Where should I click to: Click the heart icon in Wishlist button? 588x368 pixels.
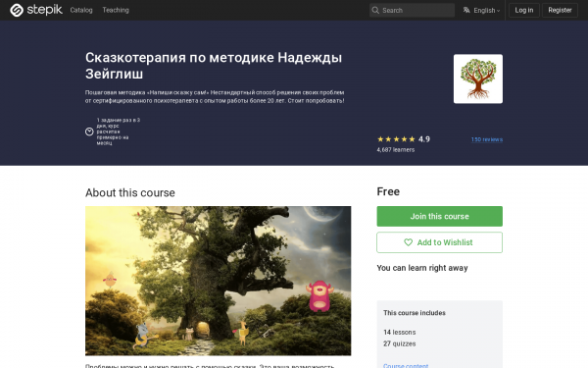coord(409,242)
